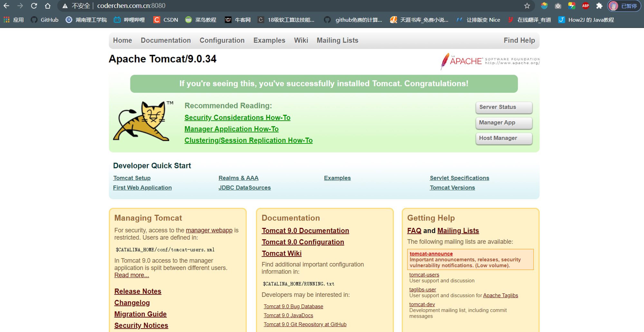This screenshot has width=644, height=332.
Task: Open the tomcat-announce mailing list link
Action: 431,254
